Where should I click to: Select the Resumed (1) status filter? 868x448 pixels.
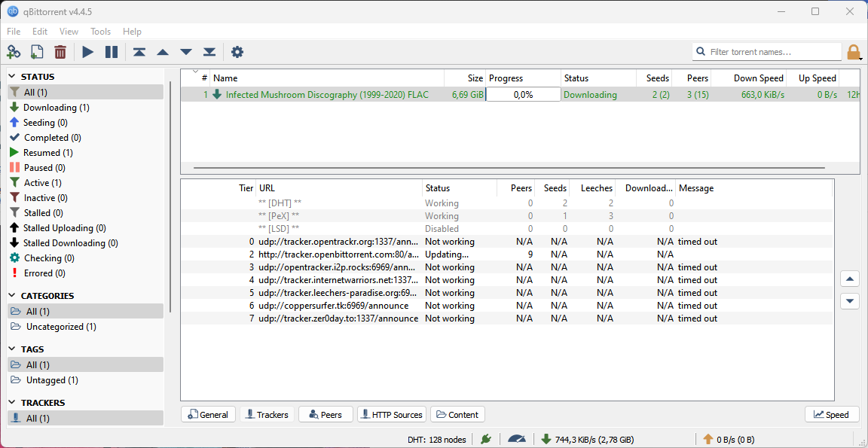pyautogui.click(x=86, y=152)
